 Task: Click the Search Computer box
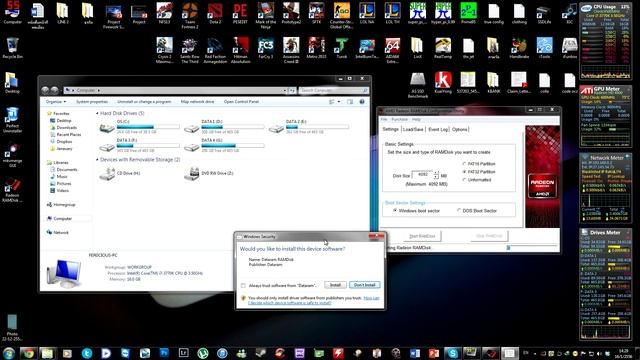[x=334, y=90]
